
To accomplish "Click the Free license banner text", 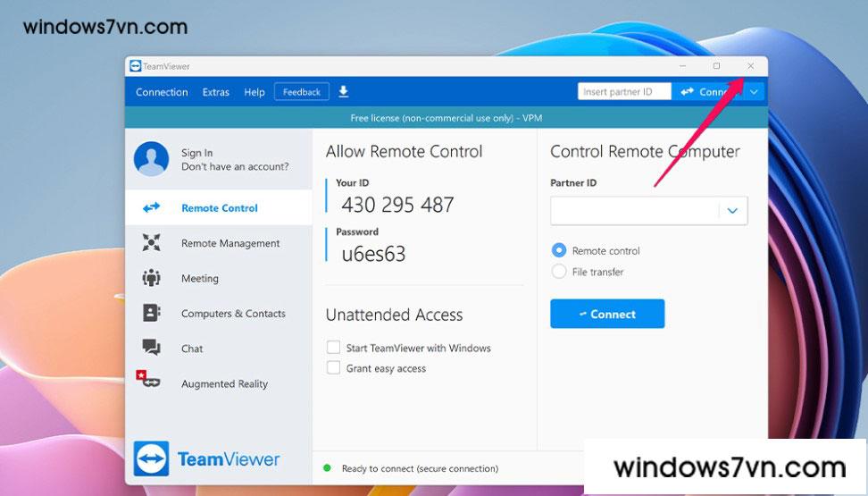I will coord(447,117).
